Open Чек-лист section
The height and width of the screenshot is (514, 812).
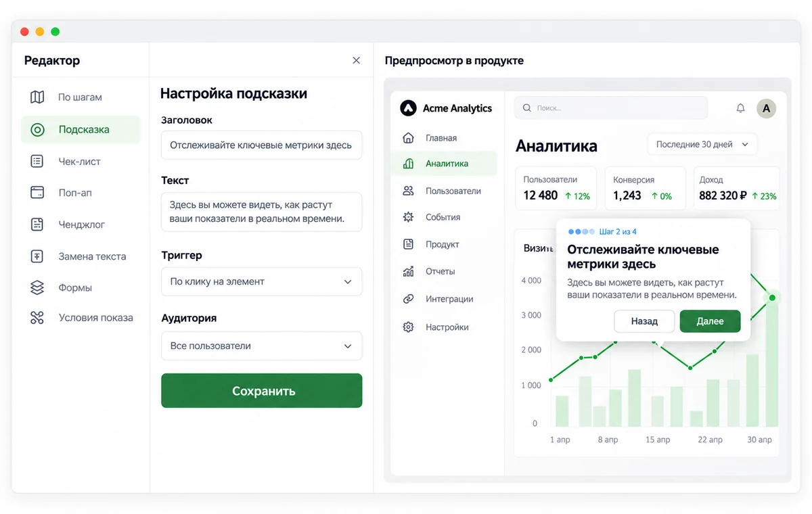[81, 162]
